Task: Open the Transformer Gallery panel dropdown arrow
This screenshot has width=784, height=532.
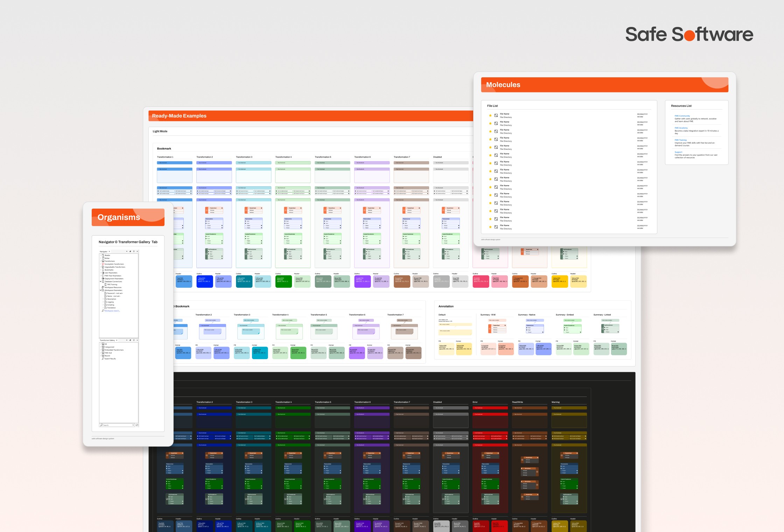Action: (x=127, y=340)
